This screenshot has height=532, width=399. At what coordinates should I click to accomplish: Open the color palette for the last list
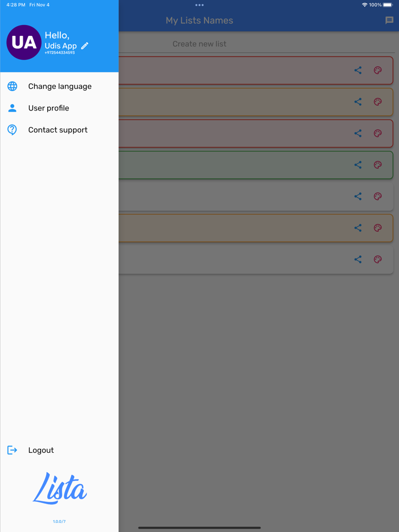click(x=377, y=259)
